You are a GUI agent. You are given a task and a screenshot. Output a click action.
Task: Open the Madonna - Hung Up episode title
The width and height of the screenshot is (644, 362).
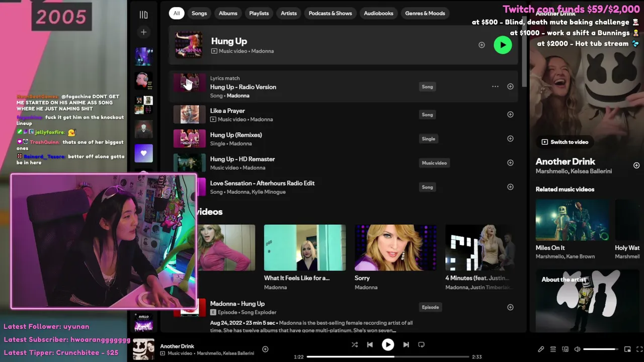(237, 304)
